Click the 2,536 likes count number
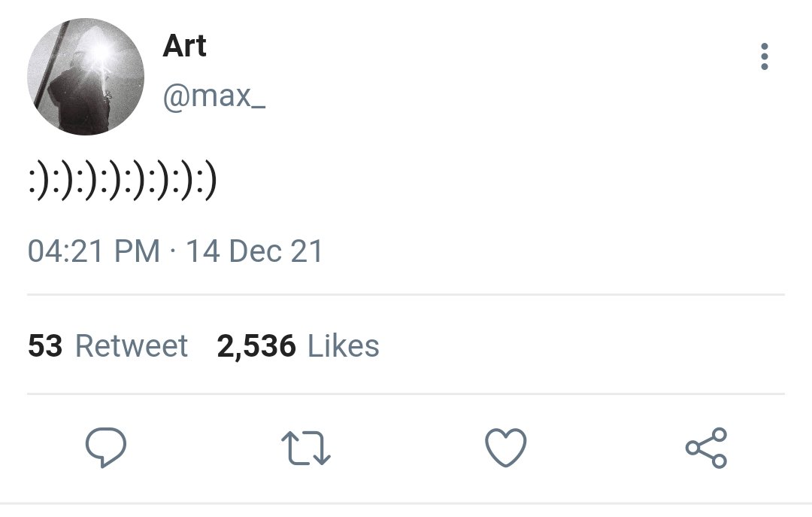Image resolution: width=812 pixels, height=517 pixels. pos(256,346)
